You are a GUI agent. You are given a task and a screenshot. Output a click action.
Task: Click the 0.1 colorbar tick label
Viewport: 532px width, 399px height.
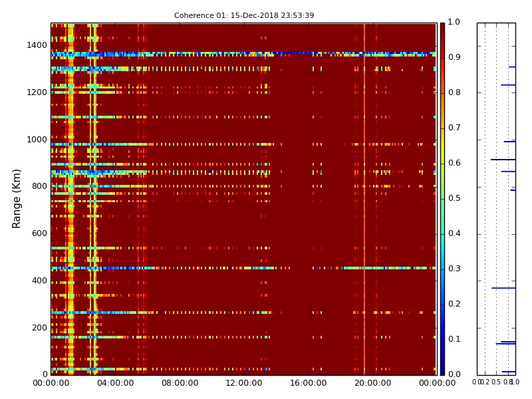(x=454, y=339)
